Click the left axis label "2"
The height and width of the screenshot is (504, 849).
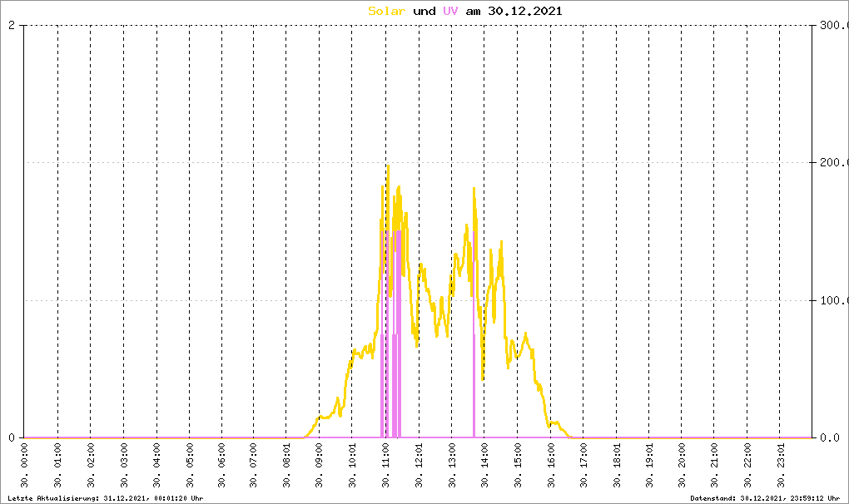tap(12, 26)
